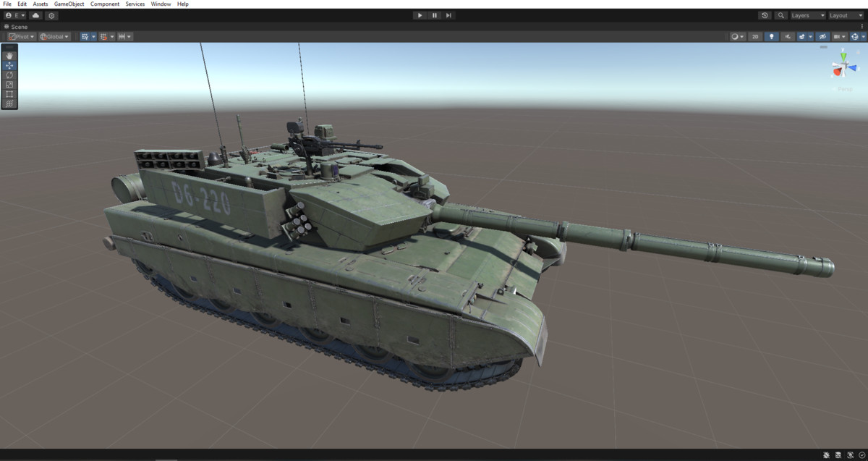Open the scene camera settings icon

point(838,36)
